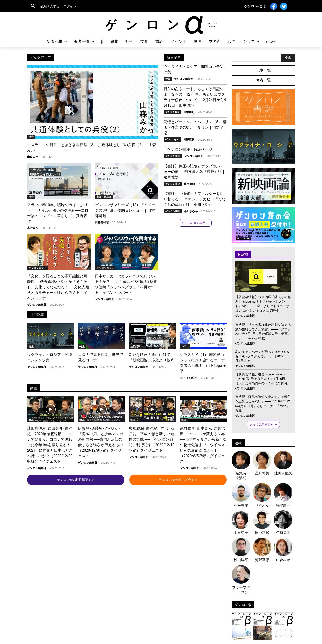This screenshot has height=644, width=322.
Task: Open さやわか author avatar
Action: [262, 492]
